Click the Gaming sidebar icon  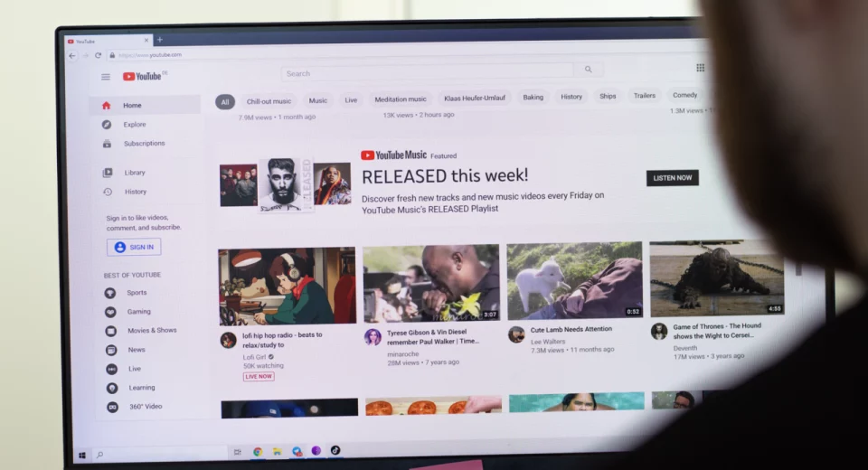110,312
